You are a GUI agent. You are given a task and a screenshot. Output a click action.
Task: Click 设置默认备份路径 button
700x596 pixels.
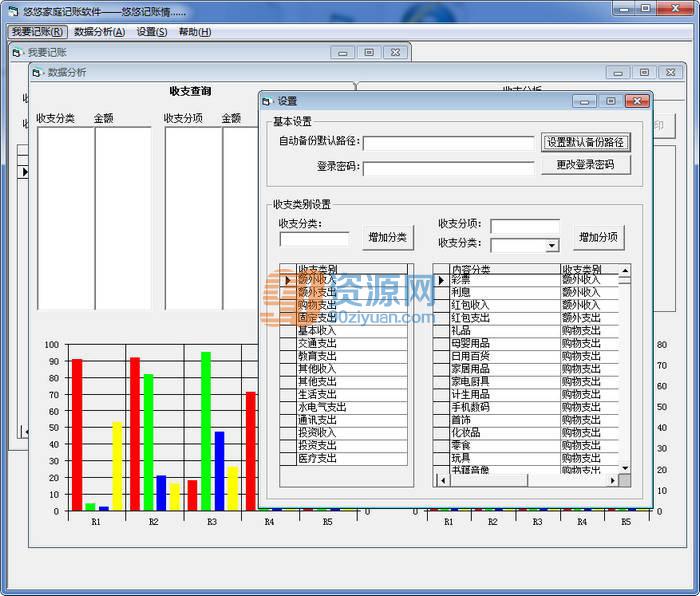pyautogui.click(x=585, y=142)
